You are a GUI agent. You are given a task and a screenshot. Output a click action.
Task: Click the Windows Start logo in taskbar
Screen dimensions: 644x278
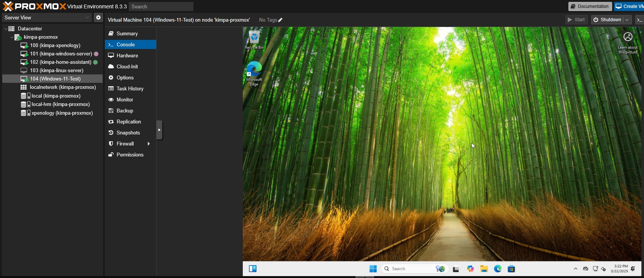click(x=373, y=269)
